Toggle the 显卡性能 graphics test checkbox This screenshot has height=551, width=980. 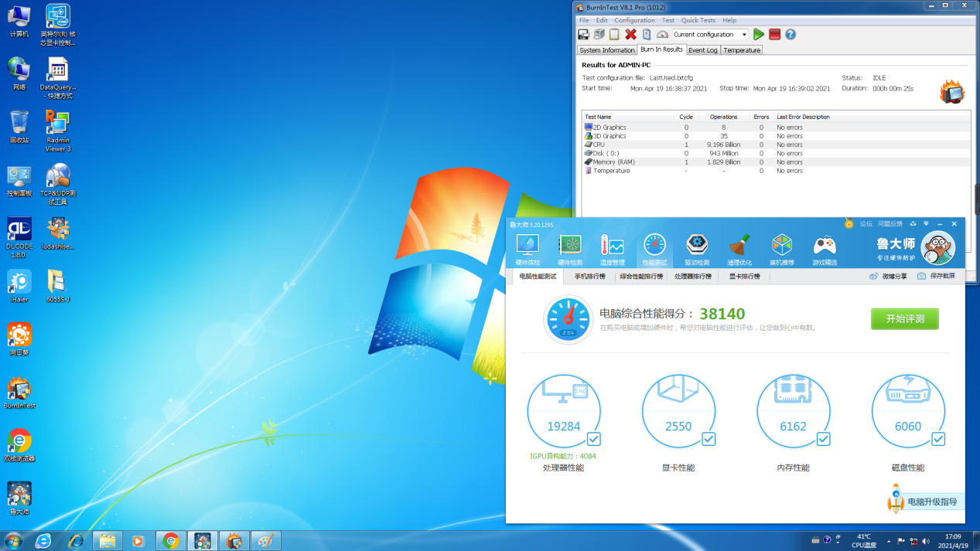(709, 439)
